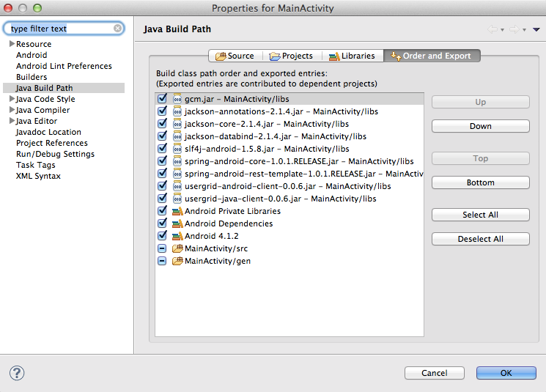
Task: Click the source folder icon of MainActivity/src
Action: (177, 248)
